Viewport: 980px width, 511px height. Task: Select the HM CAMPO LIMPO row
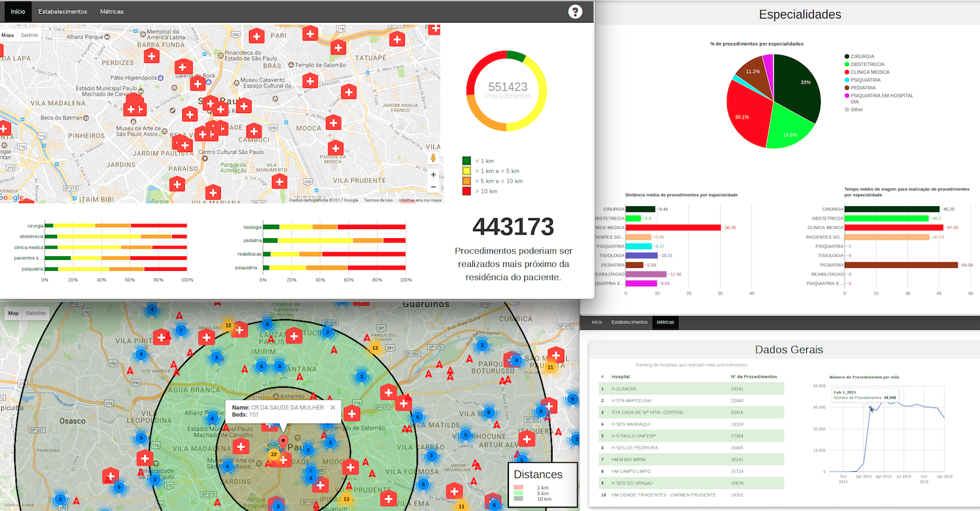pos(691,471)
